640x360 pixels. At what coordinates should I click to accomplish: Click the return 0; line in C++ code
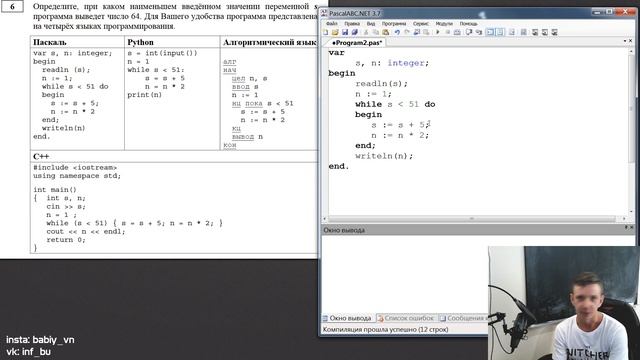tap(66, 240)
